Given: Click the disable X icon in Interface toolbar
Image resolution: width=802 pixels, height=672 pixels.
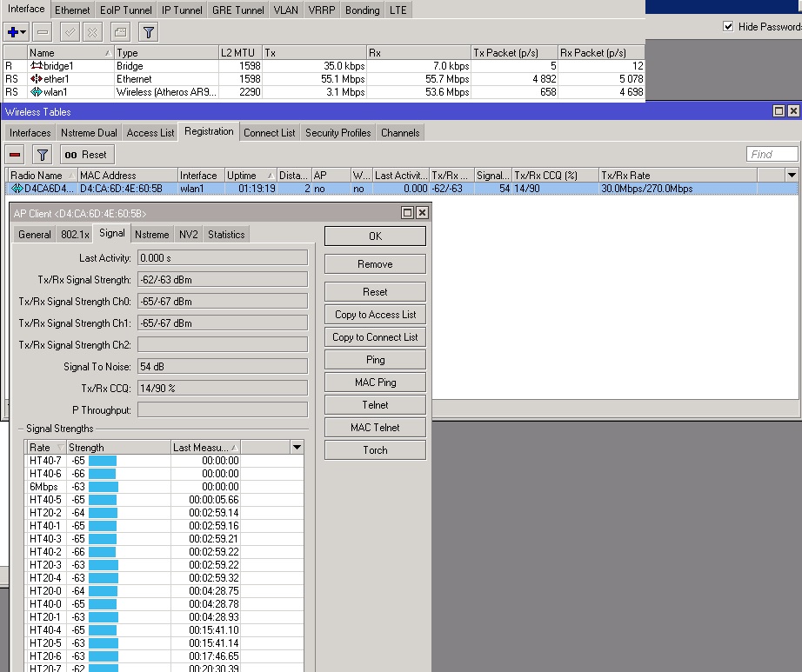Looking at the screenshot, I should pos(92,32).
